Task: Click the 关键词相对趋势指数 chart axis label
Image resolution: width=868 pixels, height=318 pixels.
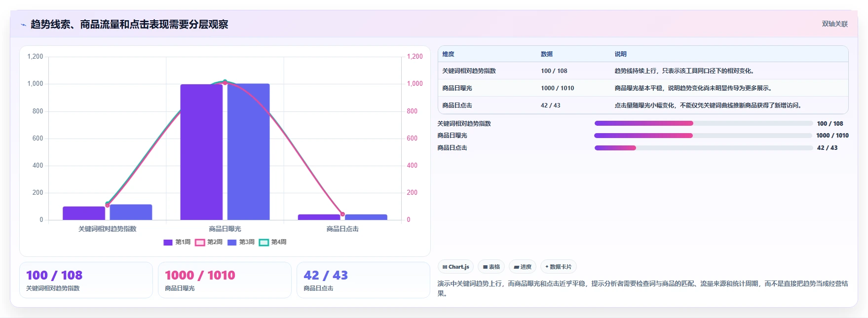Action: coord(108,229)
